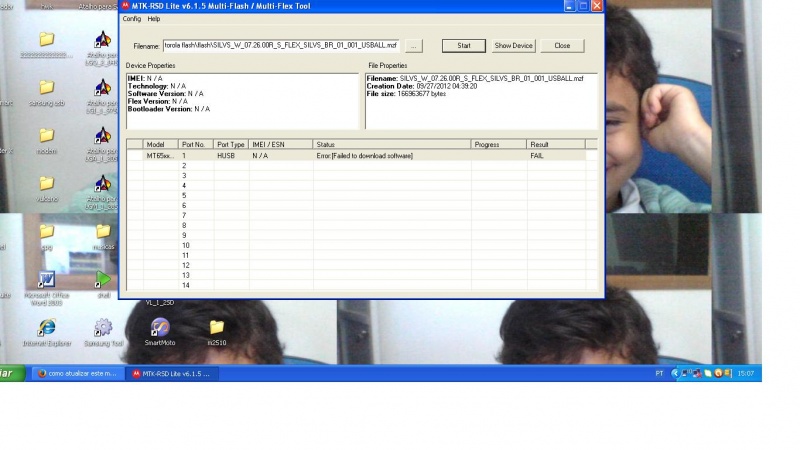Click the Bootloader Version: N / A line
The width and height of the screenshot is (800, 450).
pos(168,109)
